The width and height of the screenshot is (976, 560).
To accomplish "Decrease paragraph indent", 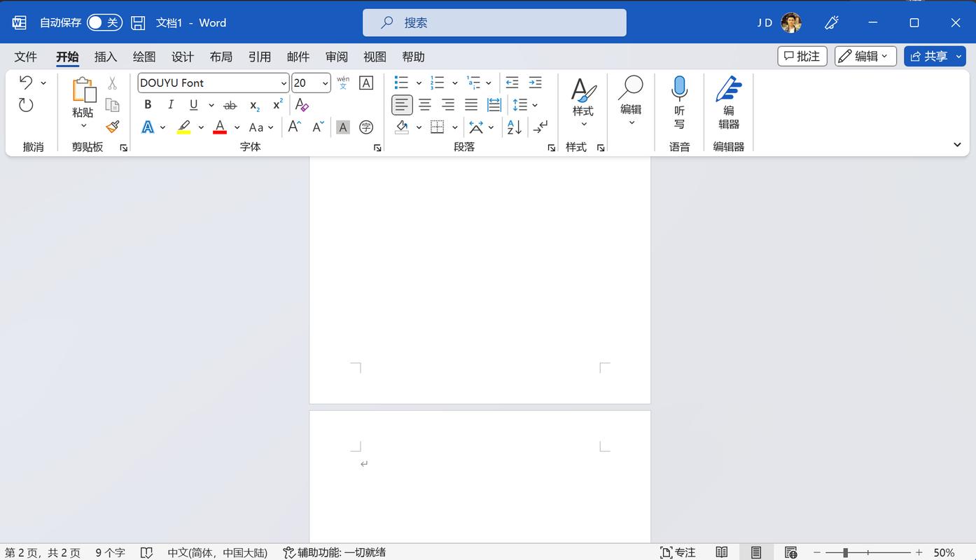I will 512,83.
